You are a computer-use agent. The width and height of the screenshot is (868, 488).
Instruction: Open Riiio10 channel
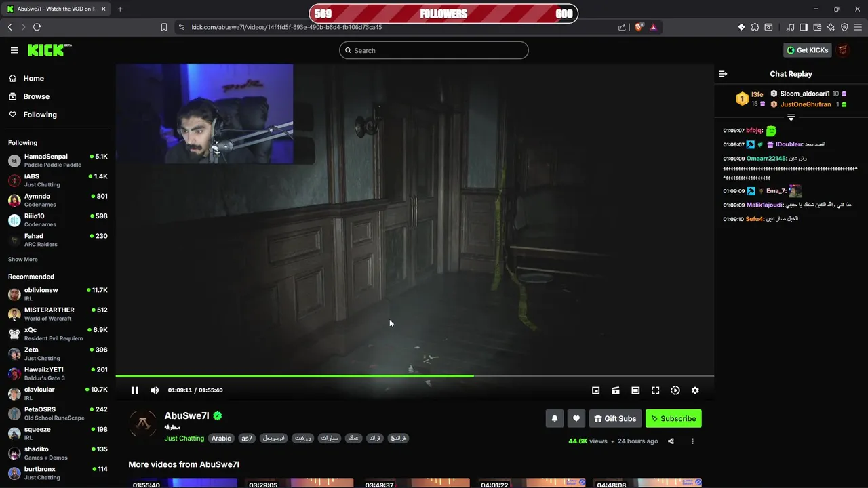tap(58, 220)
